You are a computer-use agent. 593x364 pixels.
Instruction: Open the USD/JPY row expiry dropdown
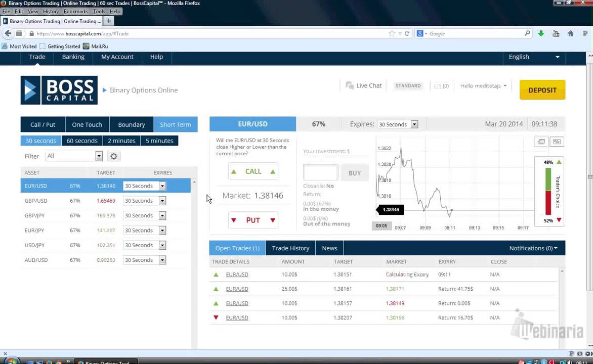point(162,245)
